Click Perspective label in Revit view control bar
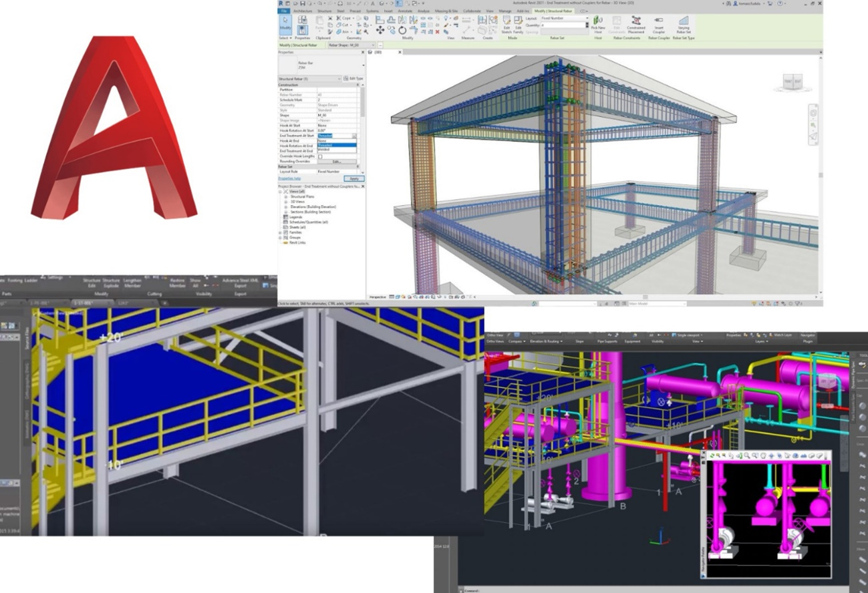The width and height of the screenshot is (868, 593). click(x=379, y=296)
